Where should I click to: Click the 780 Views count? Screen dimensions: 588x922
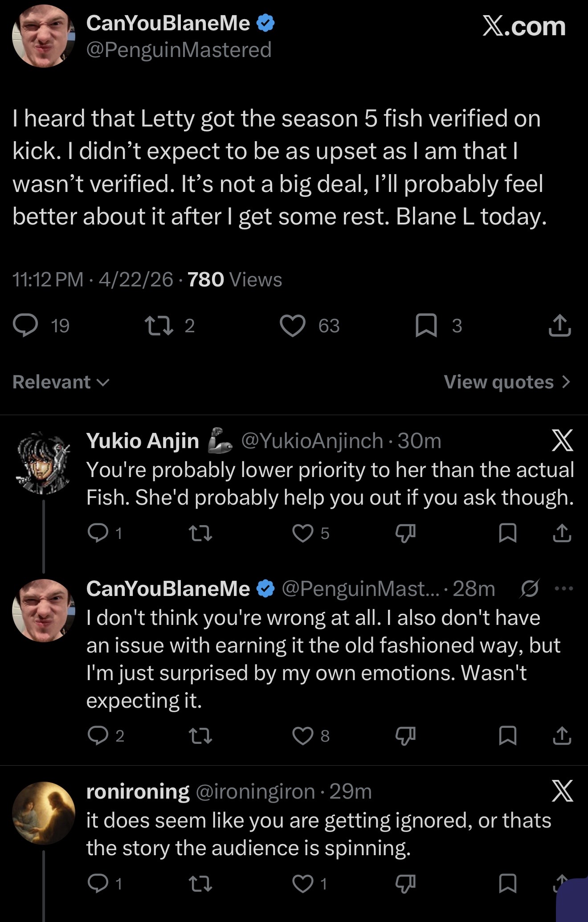coord(235,280)
